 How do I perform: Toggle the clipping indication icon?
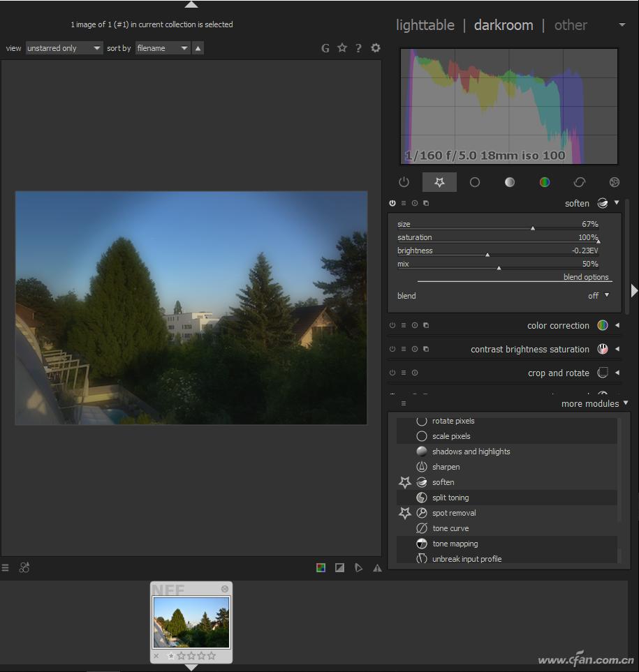(339, 568)
